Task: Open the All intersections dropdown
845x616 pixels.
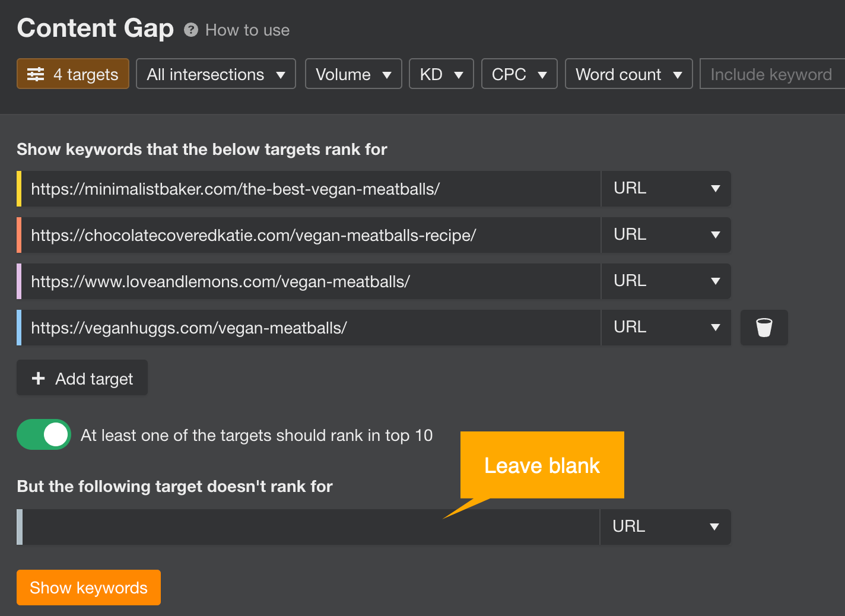Action: pos(216,74)
